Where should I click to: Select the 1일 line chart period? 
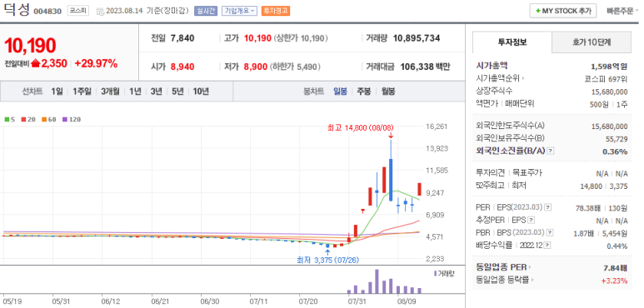57,91
